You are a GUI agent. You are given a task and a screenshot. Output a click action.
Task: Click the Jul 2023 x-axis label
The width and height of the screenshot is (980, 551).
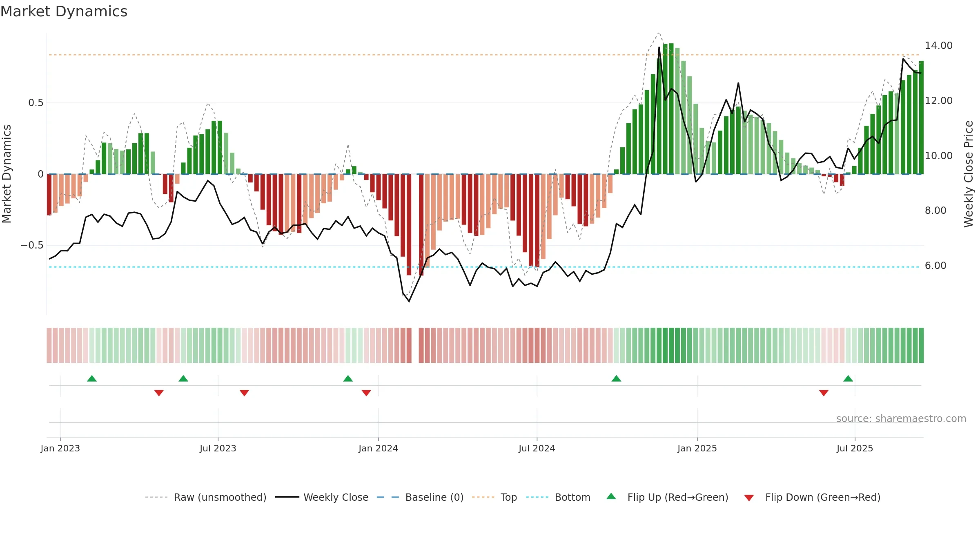point(218,448)
